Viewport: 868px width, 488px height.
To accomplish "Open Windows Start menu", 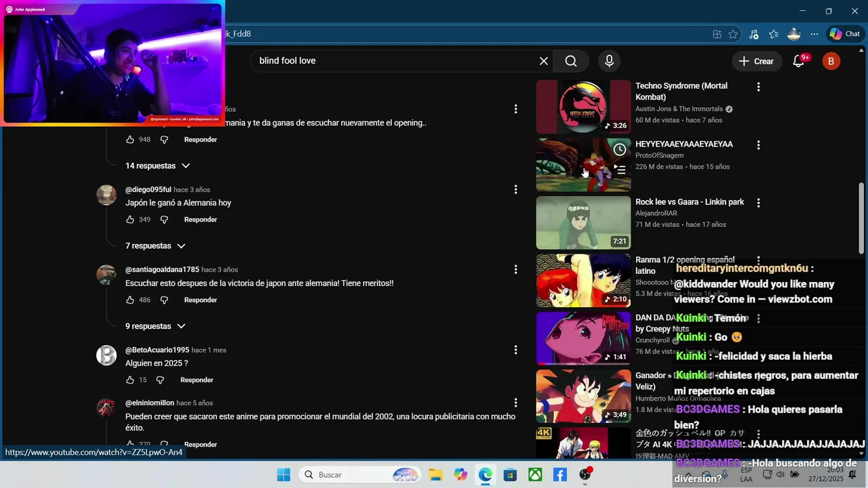I will (283, 474).
